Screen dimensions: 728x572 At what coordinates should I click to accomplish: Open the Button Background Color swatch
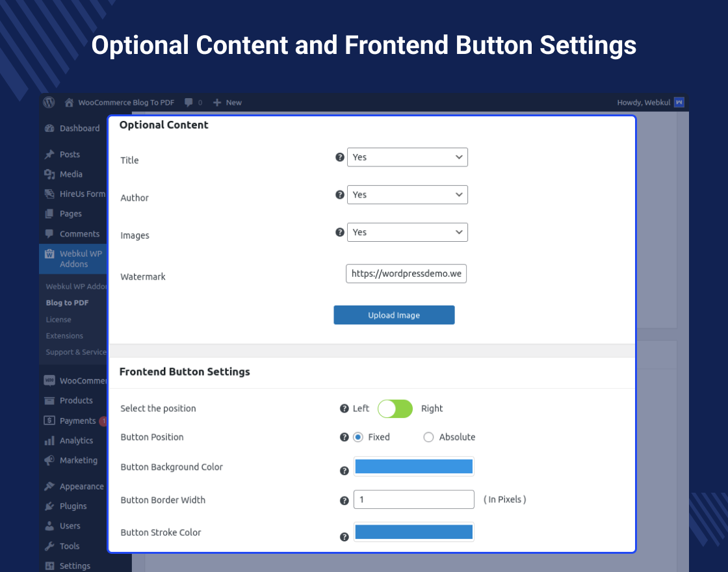(413, 466)
